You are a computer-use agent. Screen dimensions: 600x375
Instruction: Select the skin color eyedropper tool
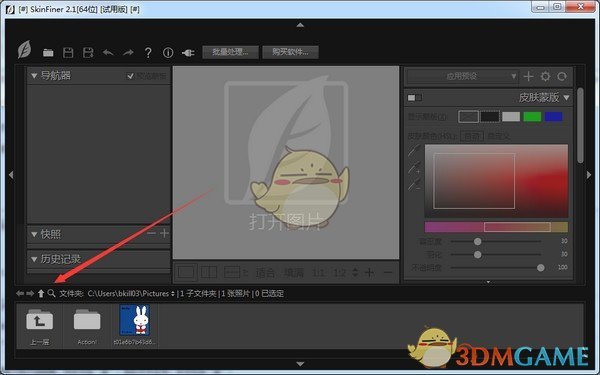tap(414, 150)
